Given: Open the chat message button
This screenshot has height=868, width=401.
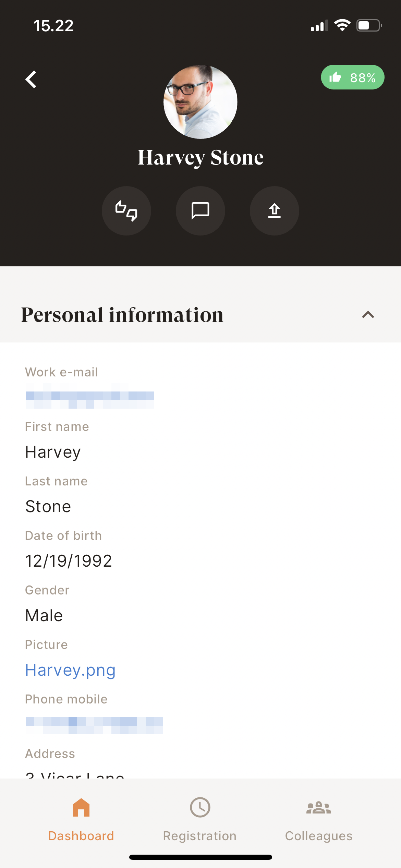Looking at the screenshot, I should coord(200,211).
